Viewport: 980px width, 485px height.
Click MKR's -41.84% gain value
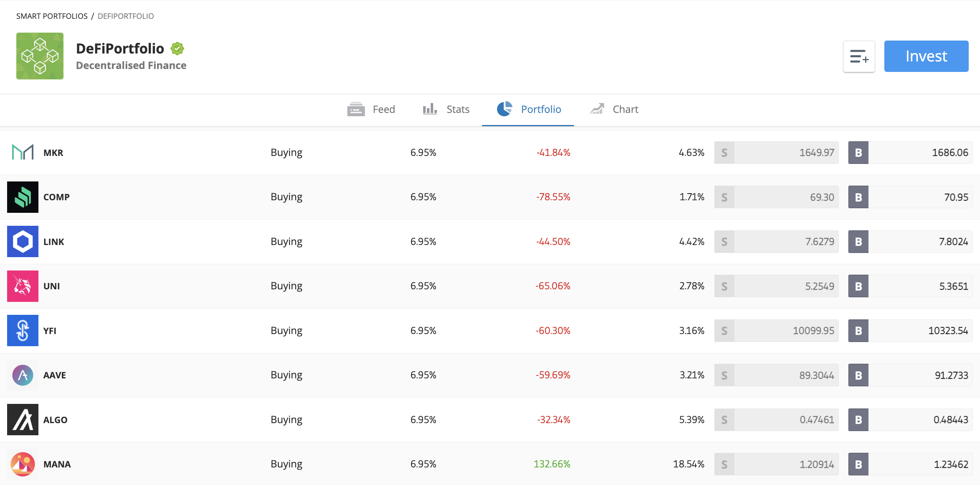coord(553,153)
